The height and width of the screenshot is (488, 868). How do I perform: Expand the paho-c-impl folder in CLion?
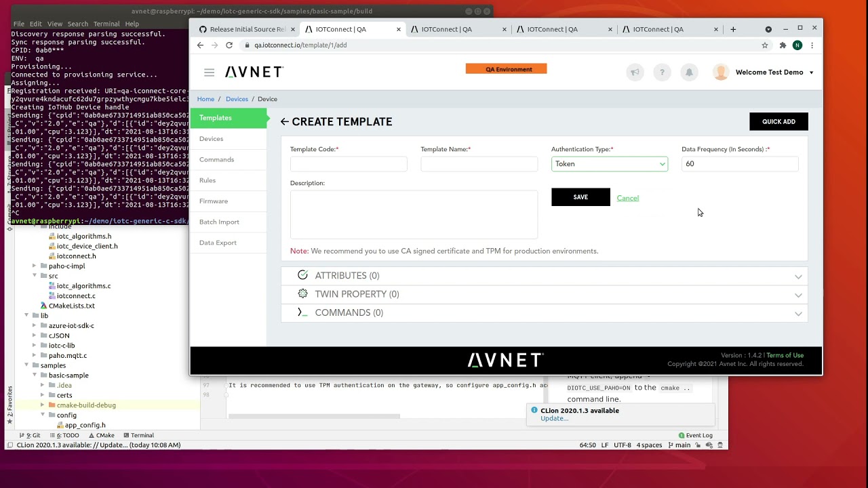pyautogui.click(x=35, y=266)
